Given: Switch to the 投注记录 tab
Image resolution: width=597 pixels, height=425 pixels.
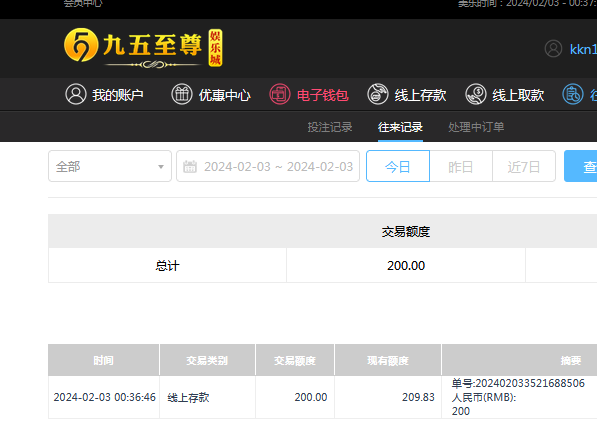Looking at the screenshot, I should click(330, 127).
